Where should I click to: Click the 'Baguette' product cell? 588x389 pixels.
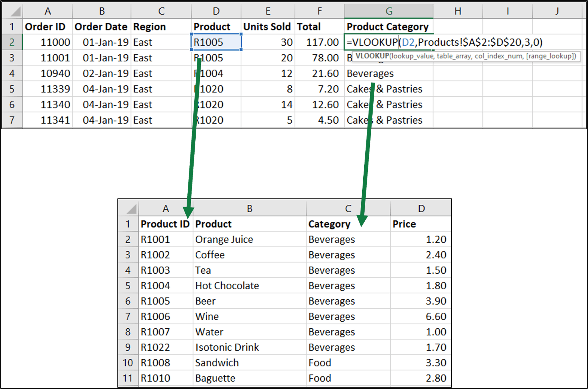pos(249,378)
